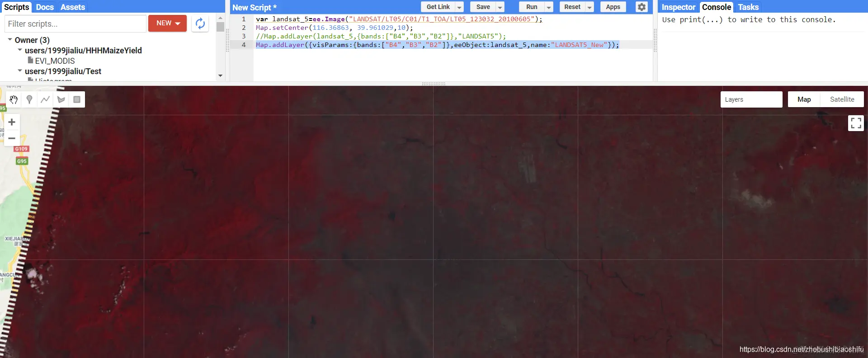Click the Run button
Screen dimensions: 868x358
click(532, 7)
